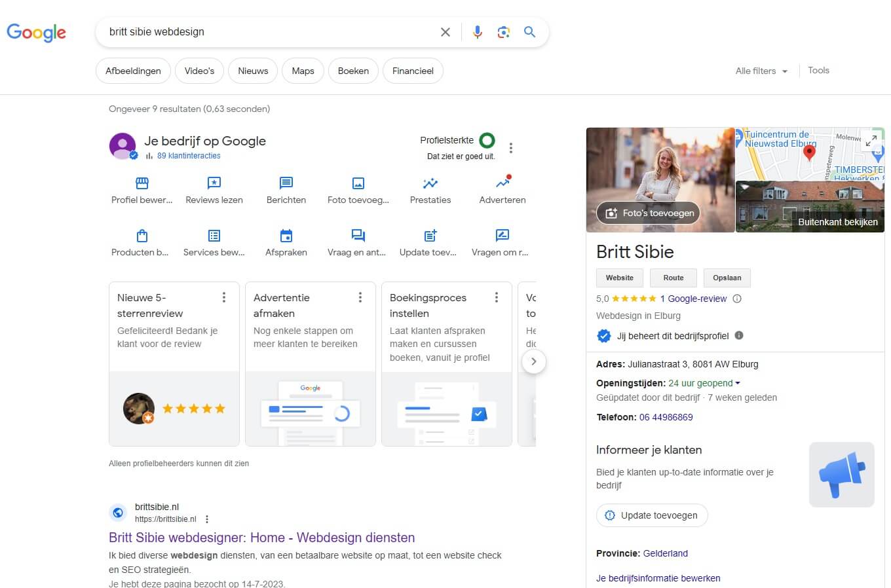The height and width of the screenshot is (588, 891).
Task: Expand the map to full view
Action: pos(871,140)
